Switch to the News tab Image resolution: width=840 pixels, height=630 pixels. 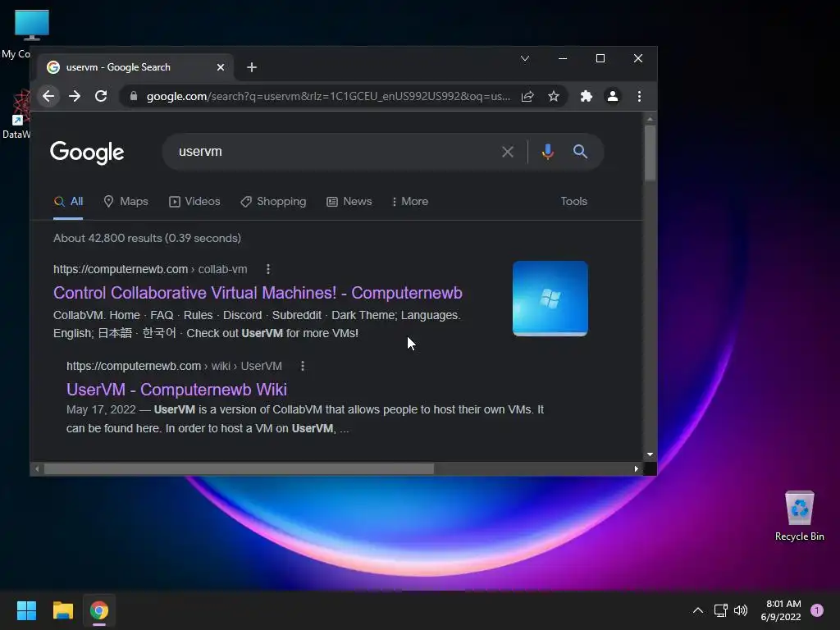[x=349, y=202]
